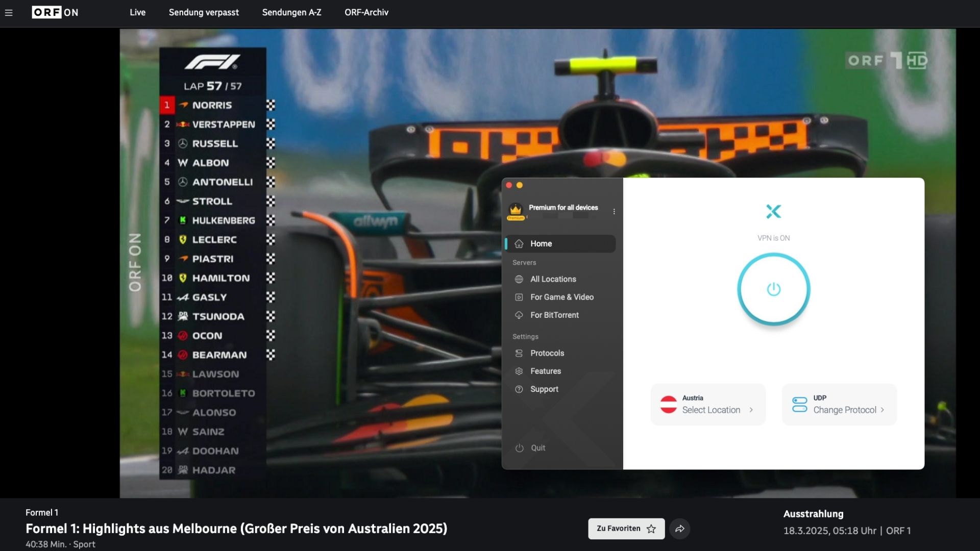Toggle the VPN power button off
980x551 pixels.
click(x=773, y=289)
